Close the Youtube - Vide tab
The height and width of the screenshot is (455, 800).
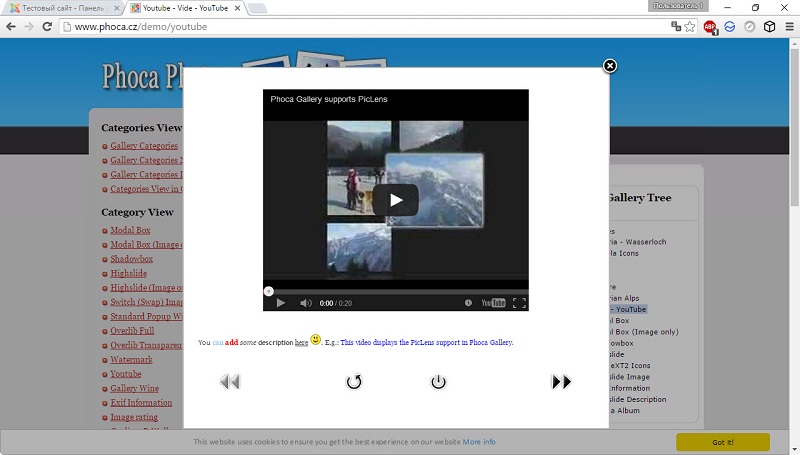[x=237, y=8]
